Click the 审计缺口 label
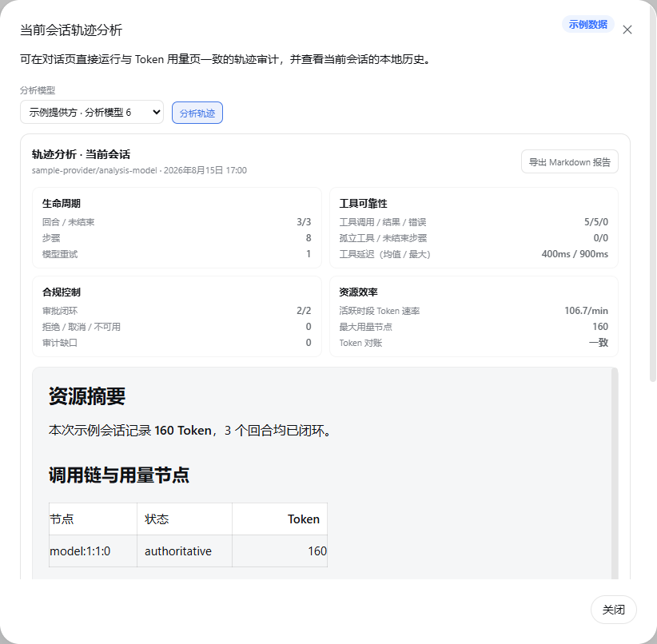 pyautogui.click(x=60, y=343)
